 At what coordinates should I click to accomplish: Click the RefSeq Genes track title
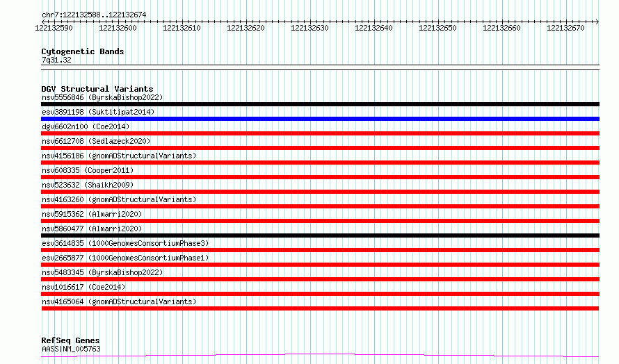tap(71, 340)
